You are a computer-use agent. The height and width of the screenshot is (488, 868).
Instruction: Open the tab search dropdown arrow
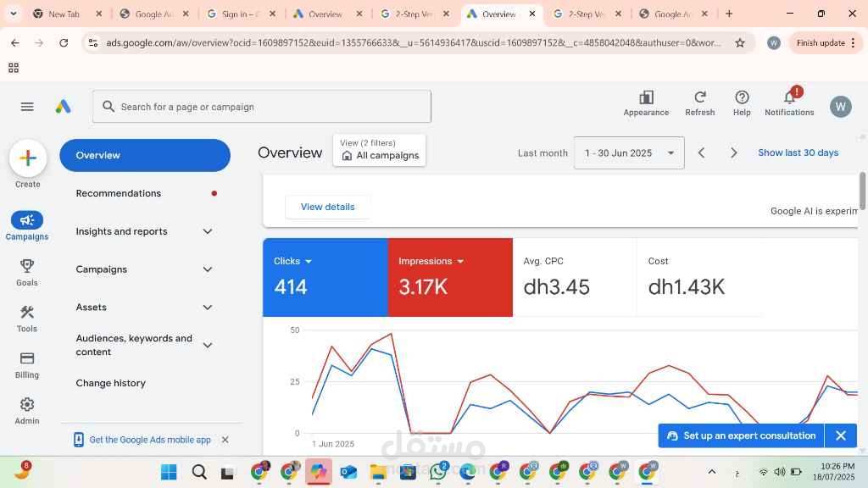[x=14, y=14]
